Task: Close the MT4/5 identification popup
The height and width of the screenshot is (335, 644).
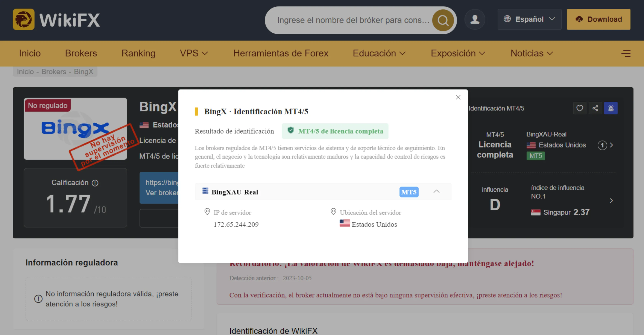Action: (458, 97)
